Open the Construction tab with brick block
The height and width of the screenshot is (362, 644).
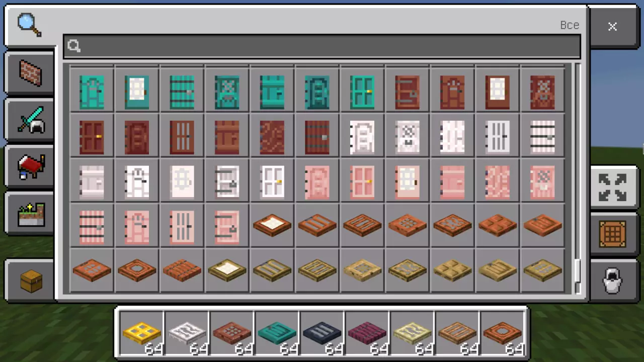pos(30,73)
